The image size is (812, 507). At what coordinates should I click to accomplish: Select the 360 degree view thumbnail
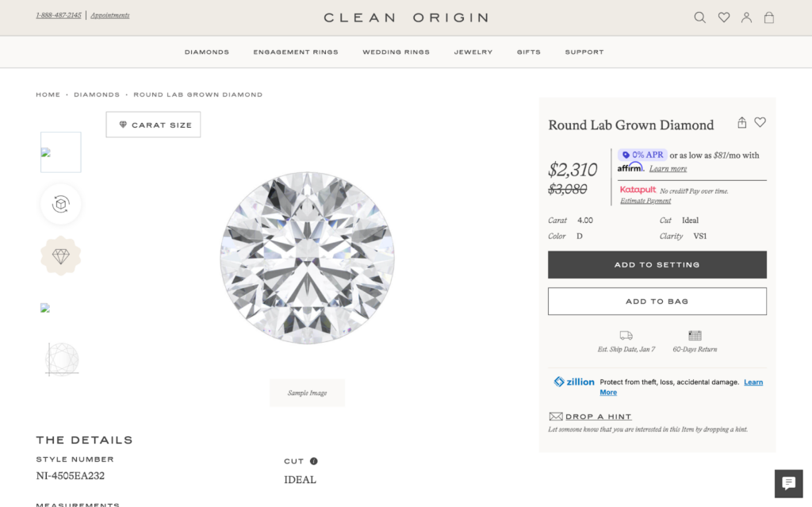(61, 204)
